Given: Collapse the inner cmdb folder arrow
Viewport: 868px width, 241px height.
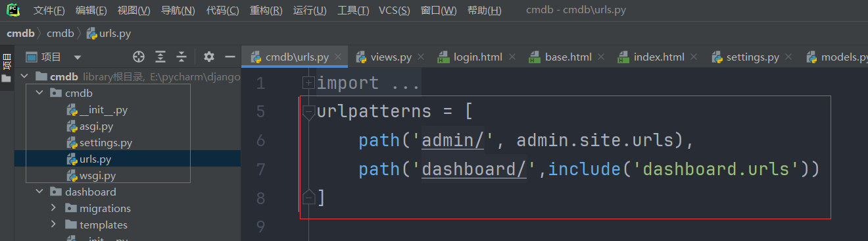Looking at the screenshot, I should 39,93.
